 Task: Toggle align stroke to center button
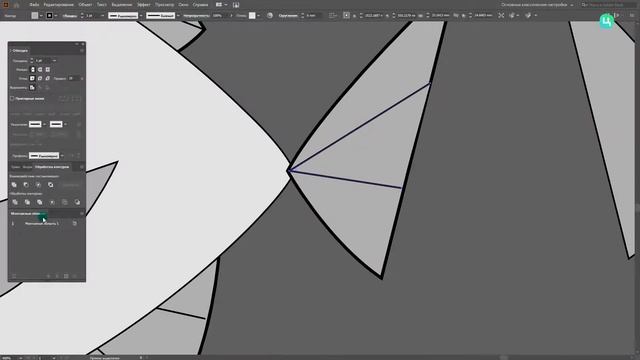coord(32,87)
